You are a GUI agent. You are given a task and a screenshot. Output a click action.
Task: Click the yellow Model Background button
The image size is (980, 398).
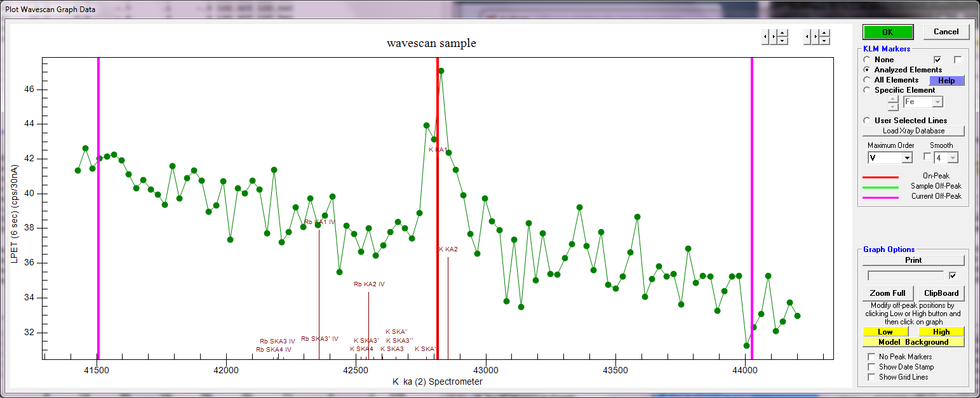click(913, 342)
